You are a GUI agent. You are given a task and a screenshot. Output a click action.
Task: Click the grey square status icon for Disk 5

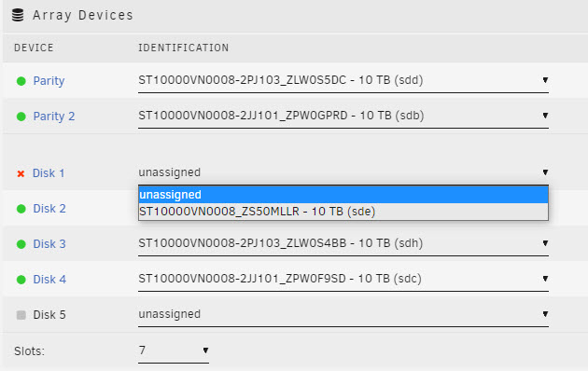[21, 315]
